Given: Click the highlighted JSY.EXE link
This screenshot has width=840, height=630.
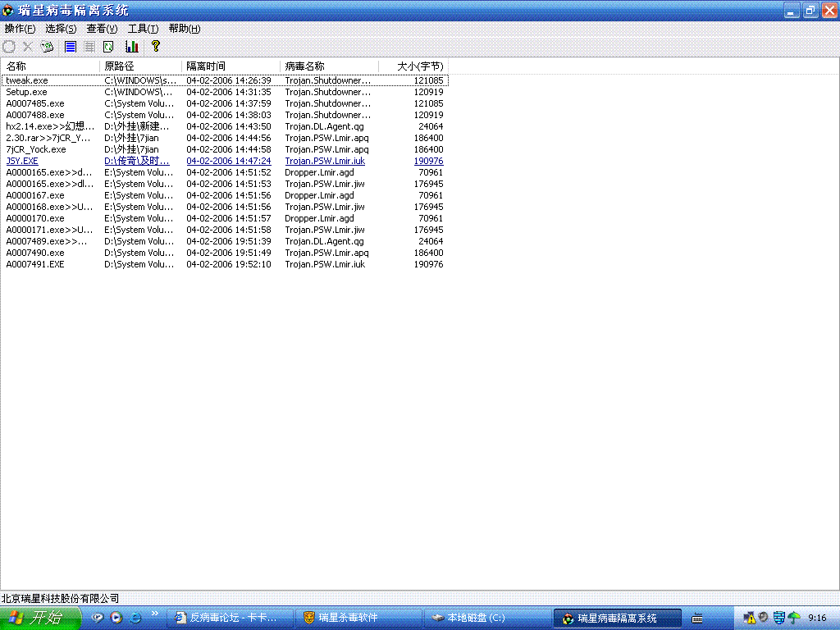Looking at the screenshot, I should point(22,161).
